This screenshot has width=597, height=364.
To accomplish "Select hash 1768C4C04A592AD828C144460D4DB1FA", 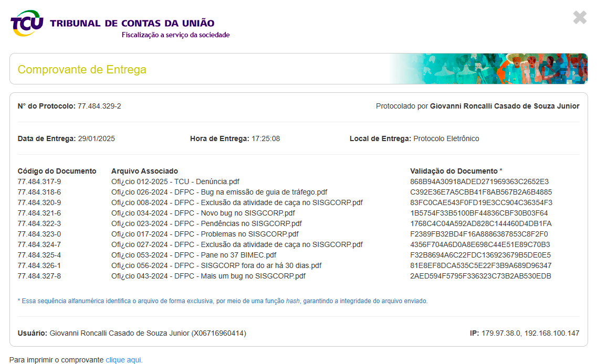I will click(481, 223).
